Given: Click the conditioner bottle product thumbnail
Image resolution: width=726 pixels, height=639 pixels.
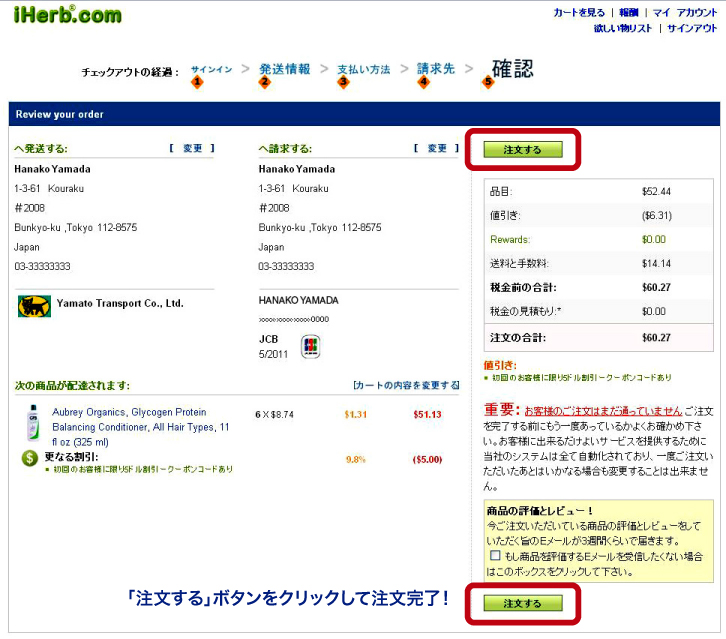Looking at the screenshot, I should click(33, 422).
